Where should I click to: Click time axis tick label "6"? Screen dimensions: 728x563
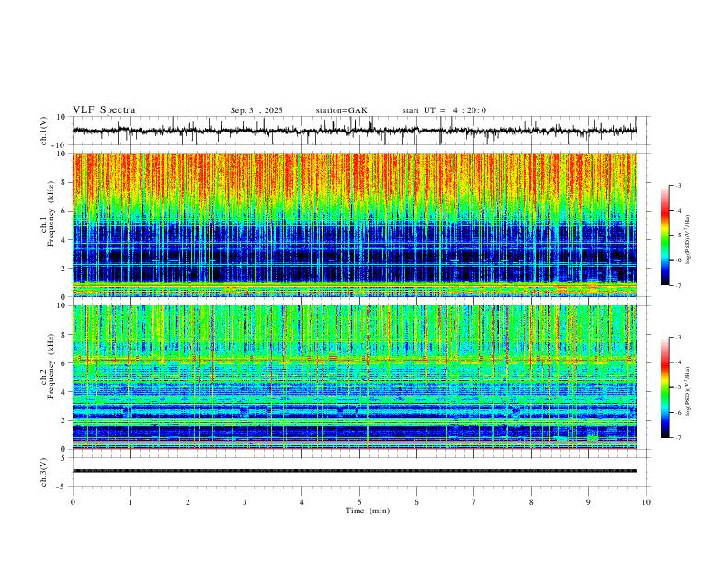[417, 502]
